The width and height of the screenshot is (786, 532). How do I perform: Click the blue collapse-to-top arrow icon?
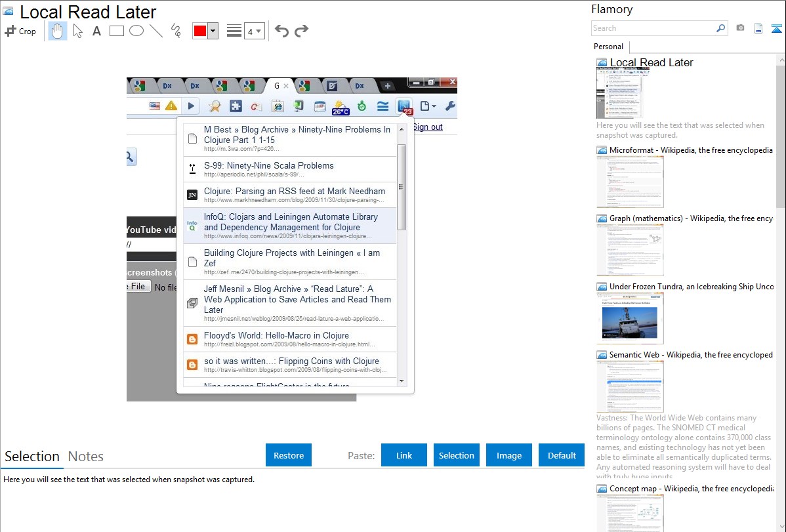pos(777,28)
